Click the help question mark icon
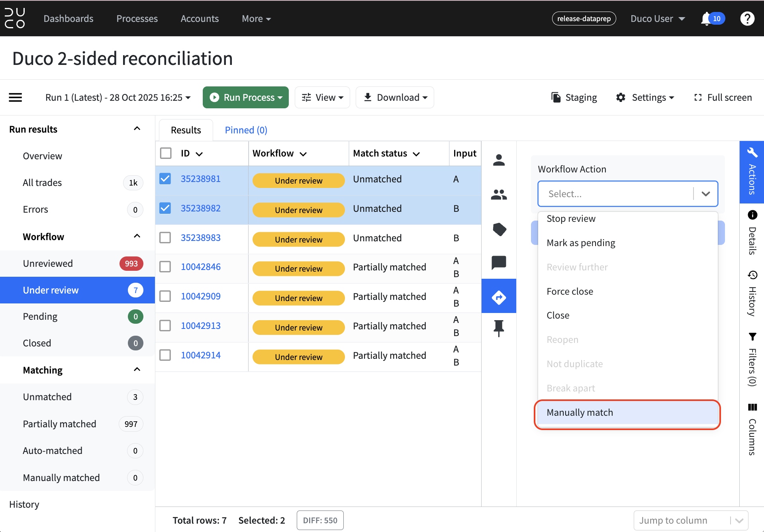Screen dimensions: 764x532 click(x=747, y=19)
